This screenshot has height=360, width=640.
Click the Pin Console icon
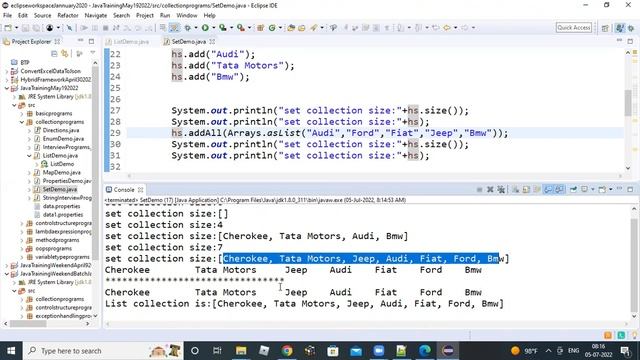[573, 189]
